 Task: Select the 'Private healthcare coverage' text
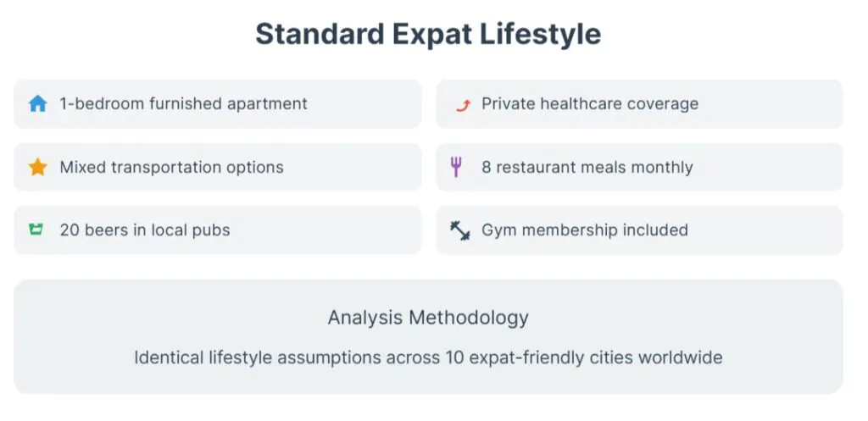590,104
